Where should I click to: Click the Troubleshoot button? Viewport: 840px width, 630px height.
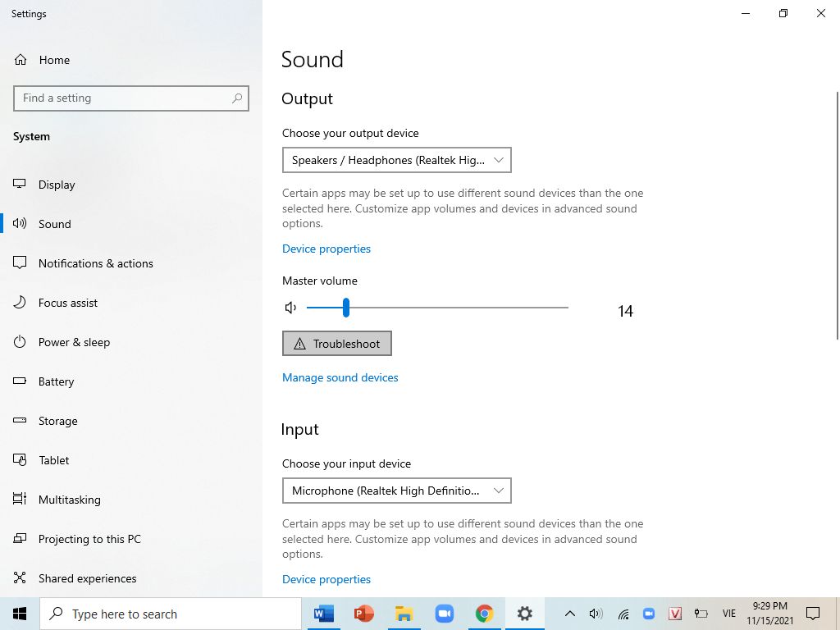click(x=337, y=344)
